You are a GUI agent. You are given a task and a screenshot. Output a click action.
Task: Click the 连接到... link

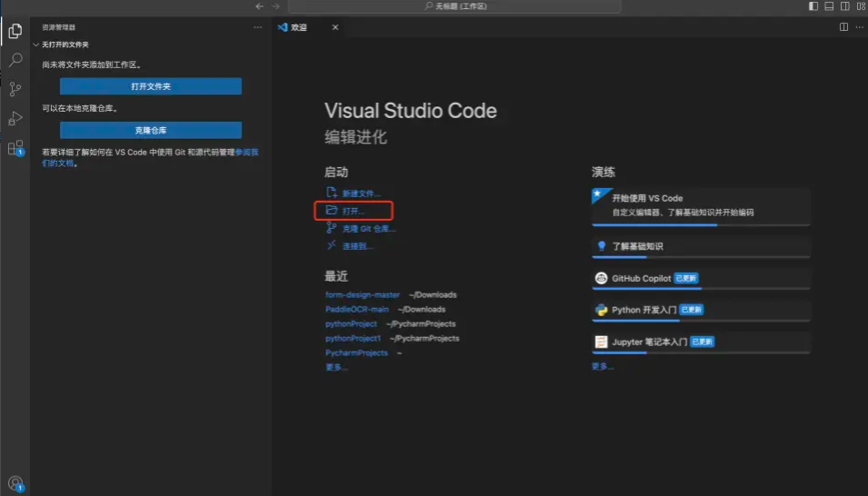[x=357, y=246]
